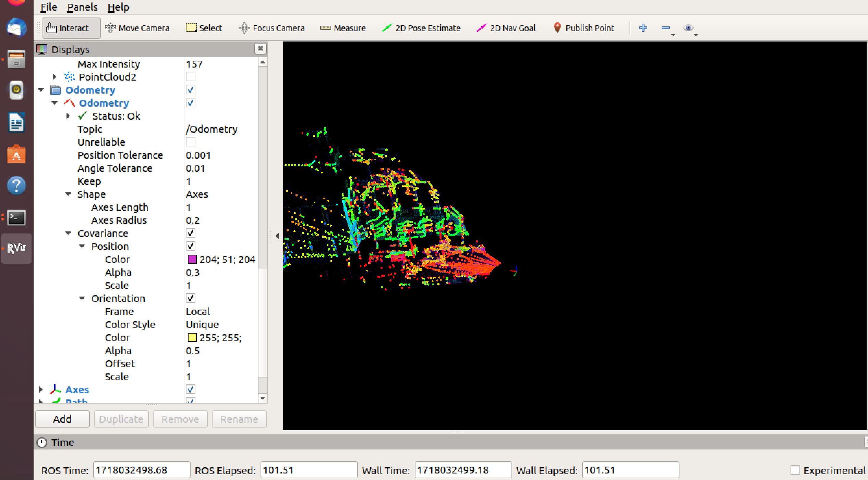Pick the Measure ruler tool
This screenshot has width=868, height=480.
(343, 28)
